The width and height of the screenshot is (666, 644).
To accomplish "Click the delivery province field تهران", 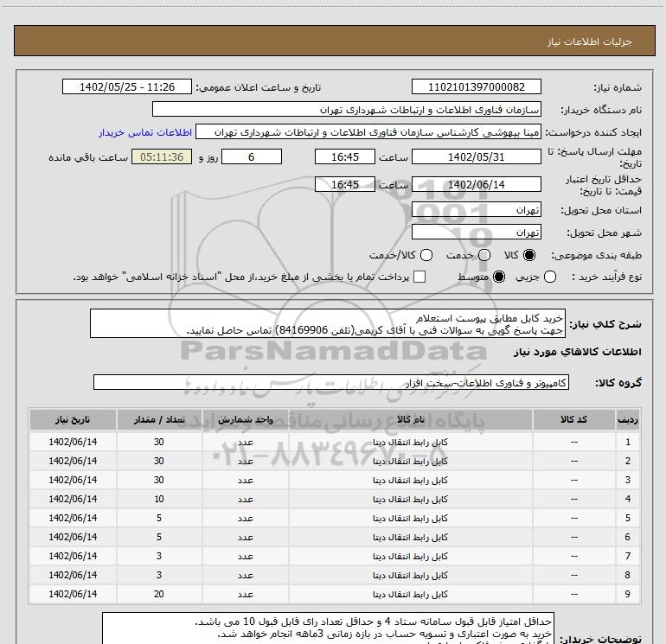I will click(476, 210).
